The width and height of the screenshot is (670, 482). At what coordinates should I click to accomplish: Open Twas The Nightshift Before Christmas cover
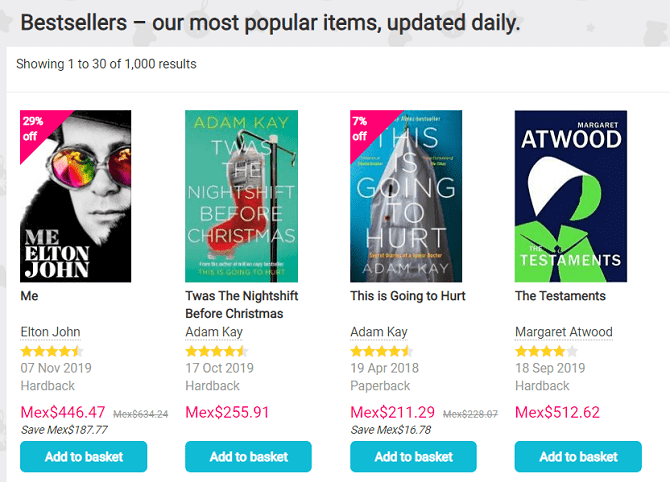click(241, 196)
